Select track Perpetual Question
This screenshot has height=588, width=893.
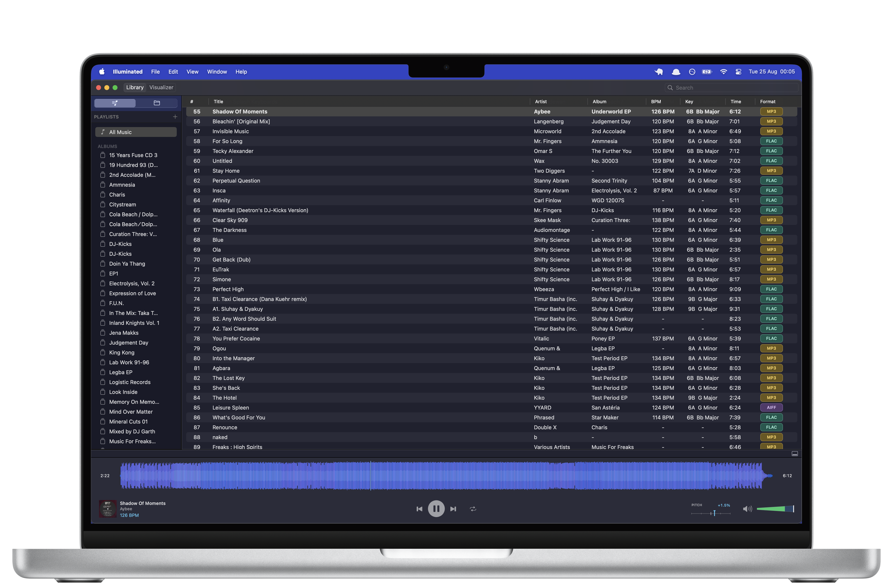coord(491,181)
